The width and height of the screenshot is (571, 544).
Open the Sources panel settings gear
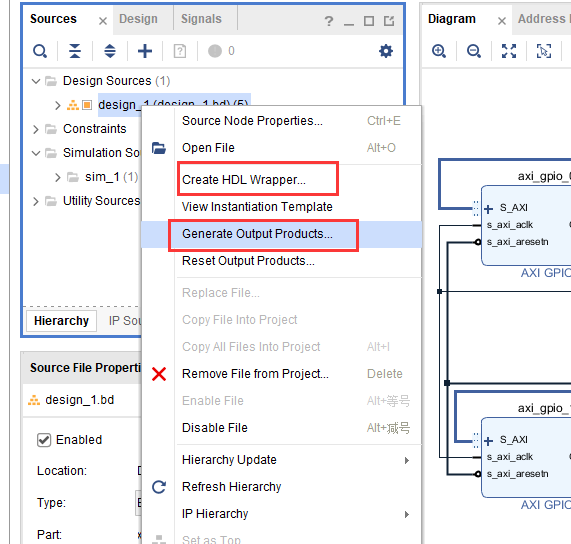tap(386, 51)
